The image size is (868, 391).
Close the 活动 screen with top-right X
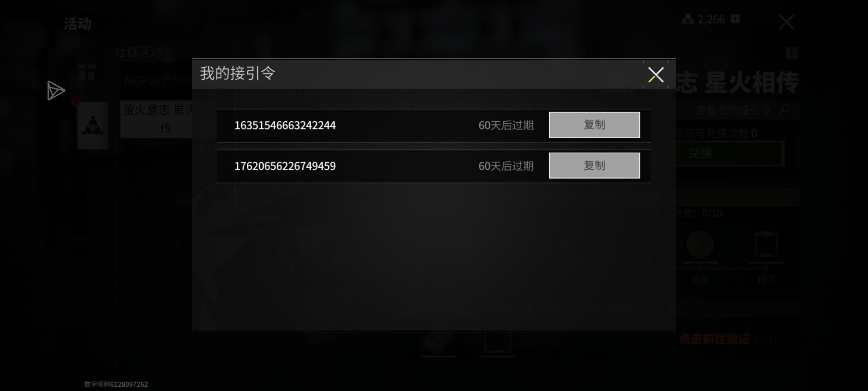786,22
